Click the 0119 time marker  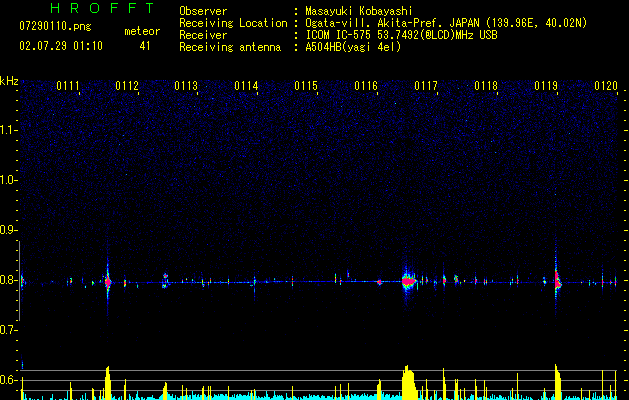point(546,85)
